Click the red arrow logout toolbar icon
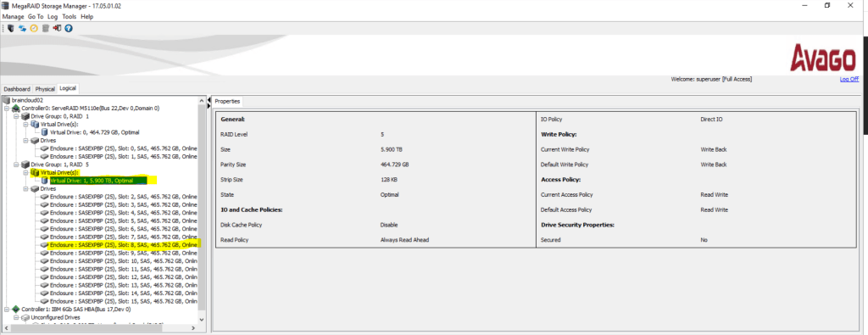The width and height of the screenshot is (868, 335). click(57, 28)
